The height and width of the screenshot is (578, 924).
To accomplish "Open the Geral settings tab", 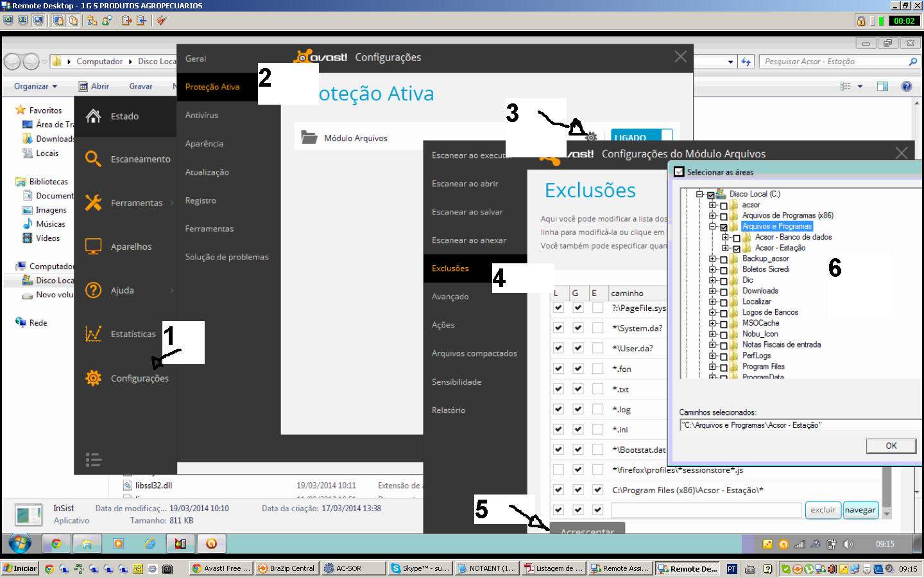I will (196, 58).
